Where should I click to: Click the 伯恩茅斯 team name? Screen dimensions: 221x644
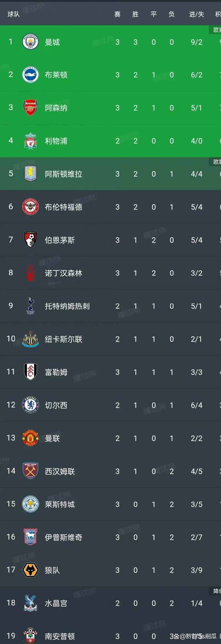point(60,240)
